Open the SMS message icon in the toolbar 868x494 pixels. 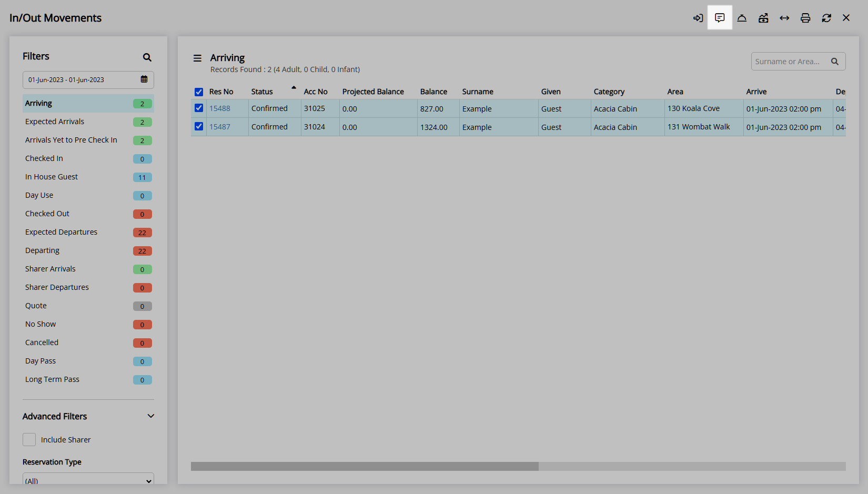point(720,18)
